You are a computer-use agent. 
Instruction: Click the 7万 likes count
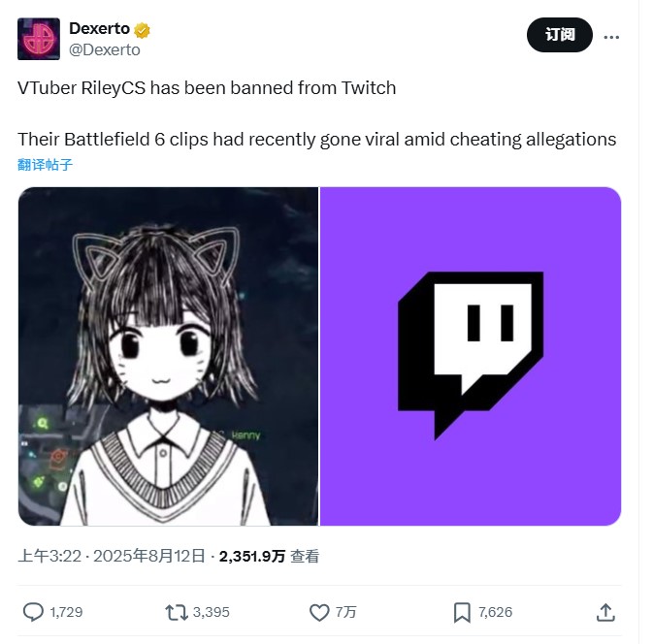(345, 612)
